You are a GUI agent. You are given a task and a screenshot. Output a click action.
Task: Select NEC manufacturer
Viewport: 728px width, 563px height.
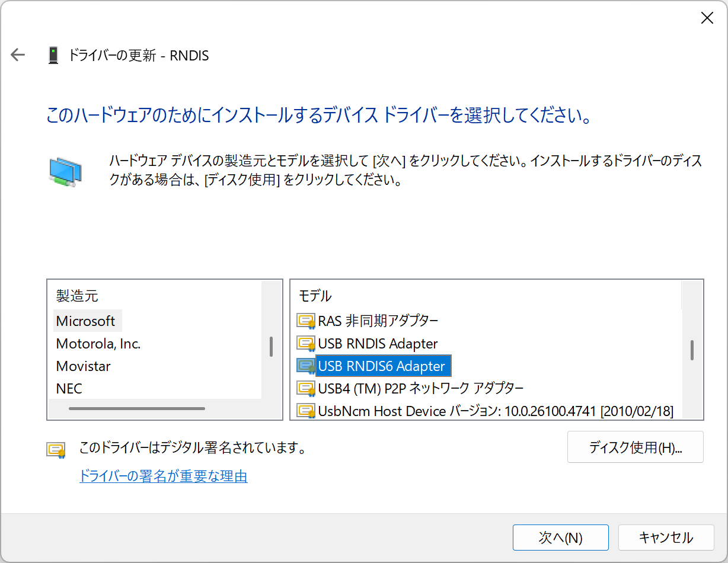(69, 389)
